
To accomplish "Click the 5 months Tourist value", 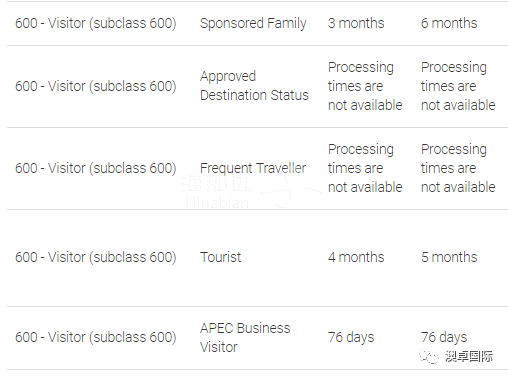I will [x=449, y=257].
